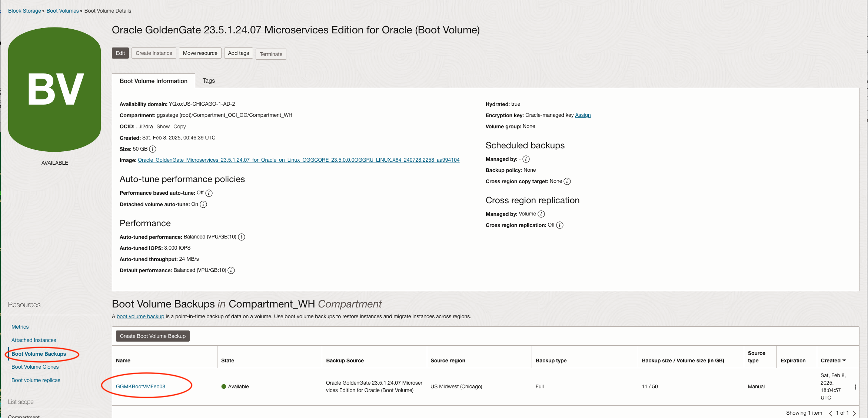Go to previous page of backups
The image size is (868, 418).
(831, 413)
